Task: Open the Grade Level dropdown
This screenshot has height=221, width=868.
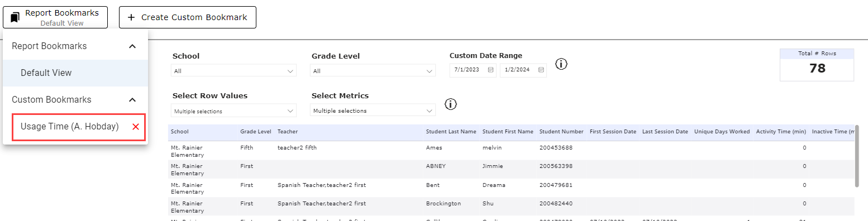Action: click(x=373, y=71)
